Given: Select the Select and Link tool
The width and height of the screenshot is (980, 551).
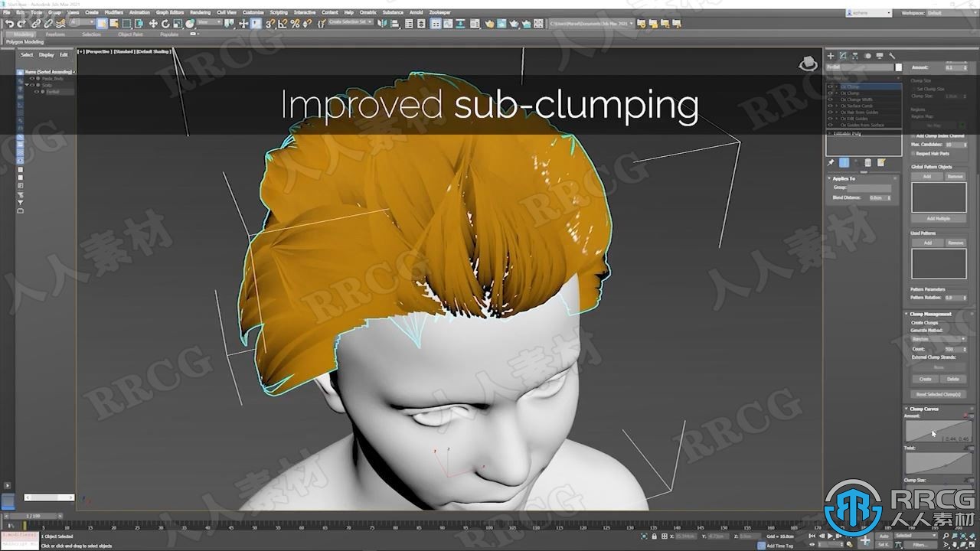Looking at the screenshot, I should pyautogui.click(x=36, y=24).
